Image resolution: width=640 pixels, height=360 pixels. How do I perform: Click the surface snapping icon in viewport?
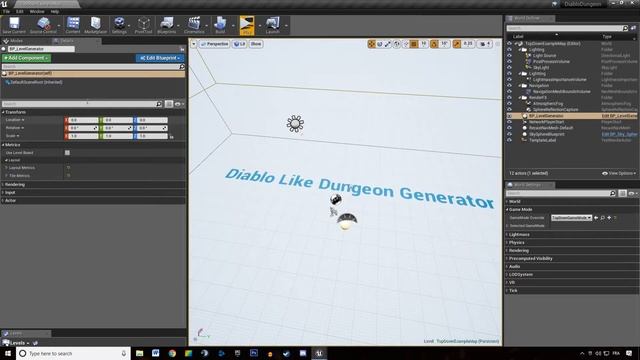pos(405,44)
